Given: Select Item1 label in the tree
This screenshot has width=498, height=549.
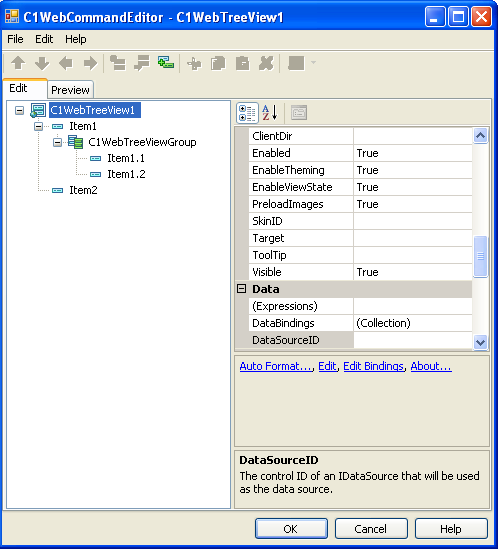Looking at the screenshot, I should point(83,126).
